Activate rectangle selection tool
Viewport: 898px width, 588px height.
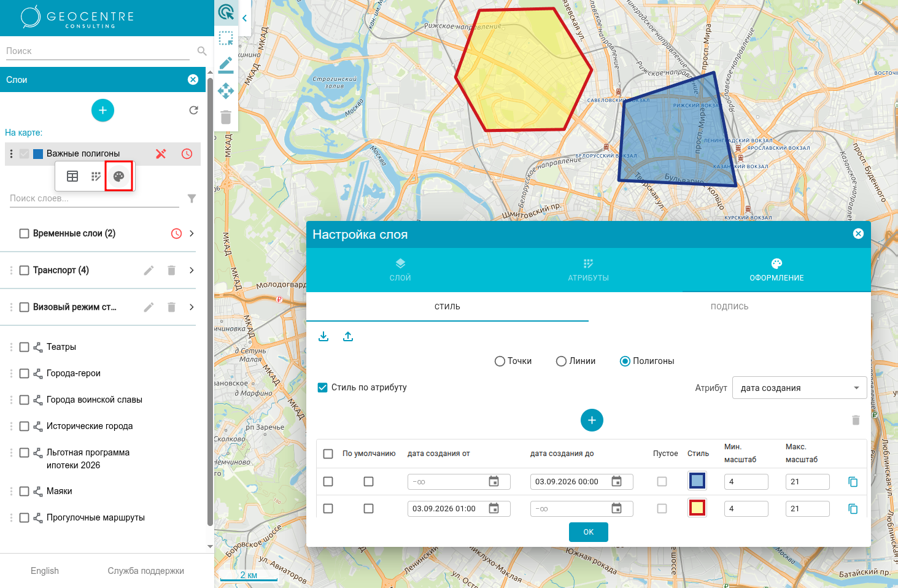pos(226,38)
